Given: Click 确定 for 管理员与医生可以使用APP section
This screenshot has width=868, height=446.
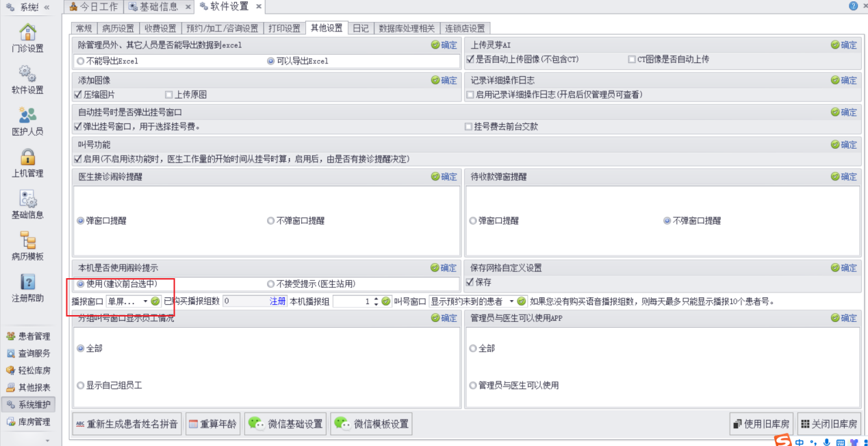Looking at the screenshot, I should [x=844, y=318].
